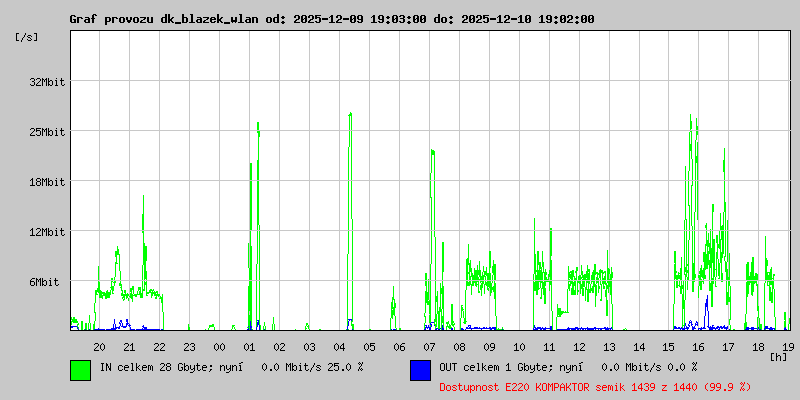Select the '12Mbit' y-axis label
The image size is (800, 400).
click(47, 232)
